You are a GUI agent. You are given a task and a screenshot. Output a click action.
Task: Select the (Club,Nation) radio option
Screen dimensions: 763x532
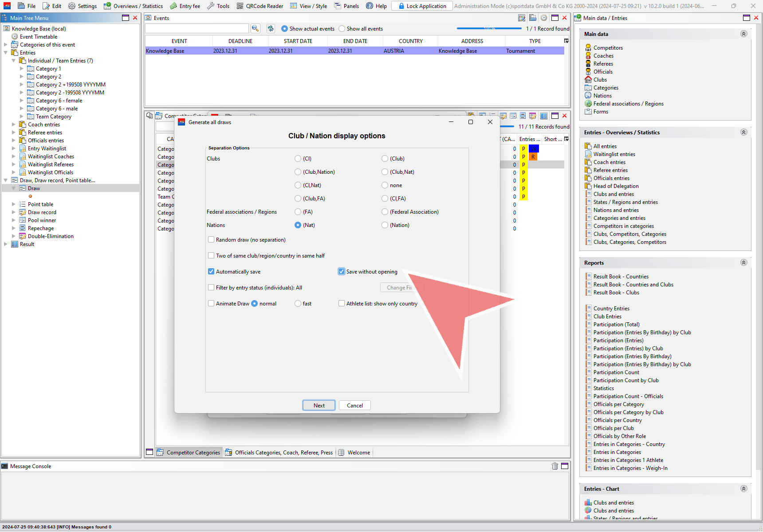coord(298,172)
